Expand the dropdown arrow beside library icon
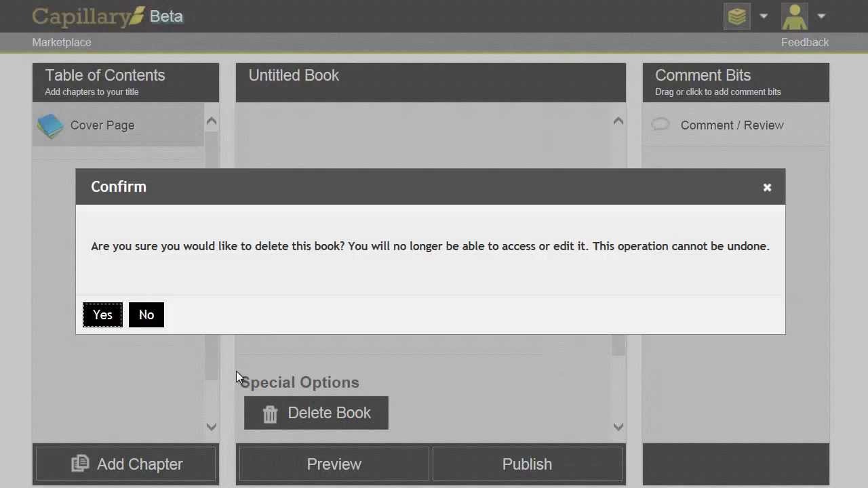 (764, 16)
